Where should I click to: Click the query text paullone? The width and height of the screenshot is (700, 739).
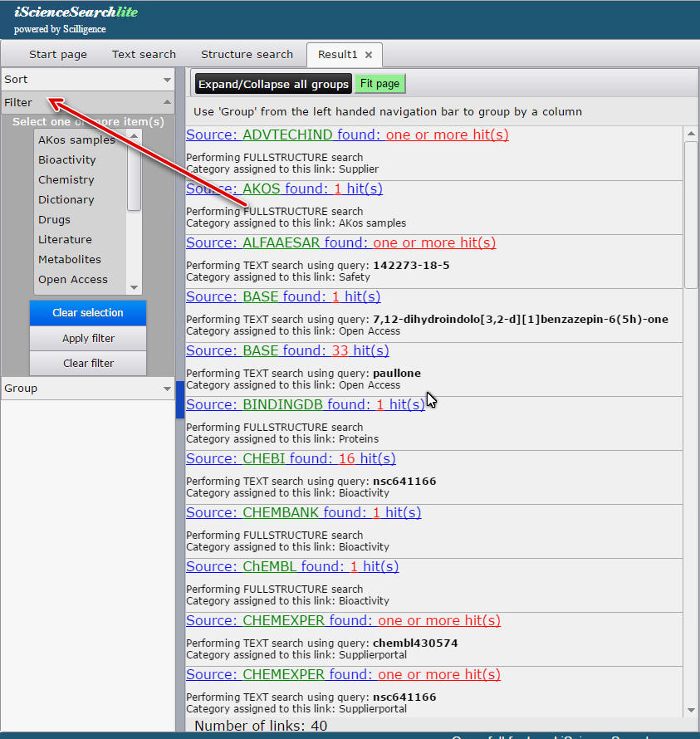pos(397,374)
